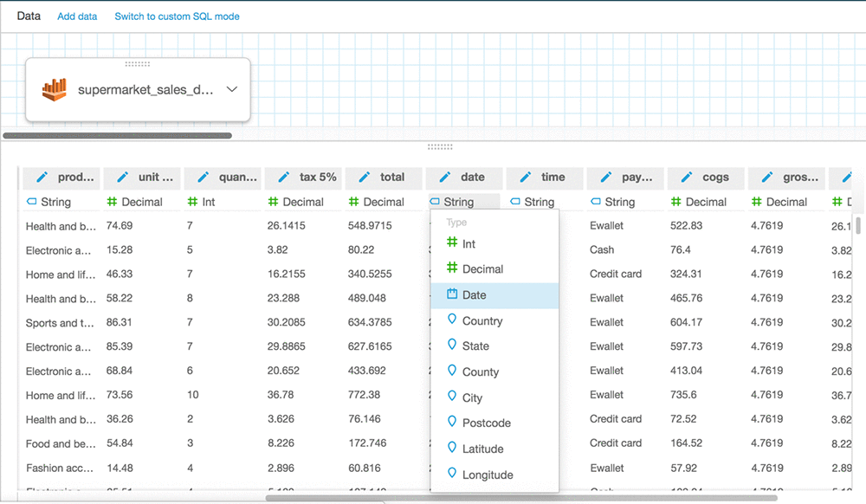Screen dimensions: 866x504
Task: Click the Food and be... product cell
Action: tap(61, 444)
